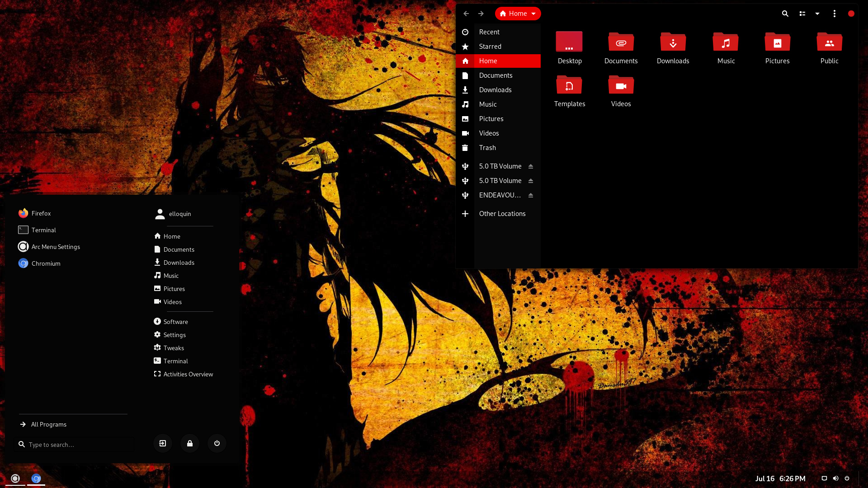Click the elloquin user entry

[173, 214]
